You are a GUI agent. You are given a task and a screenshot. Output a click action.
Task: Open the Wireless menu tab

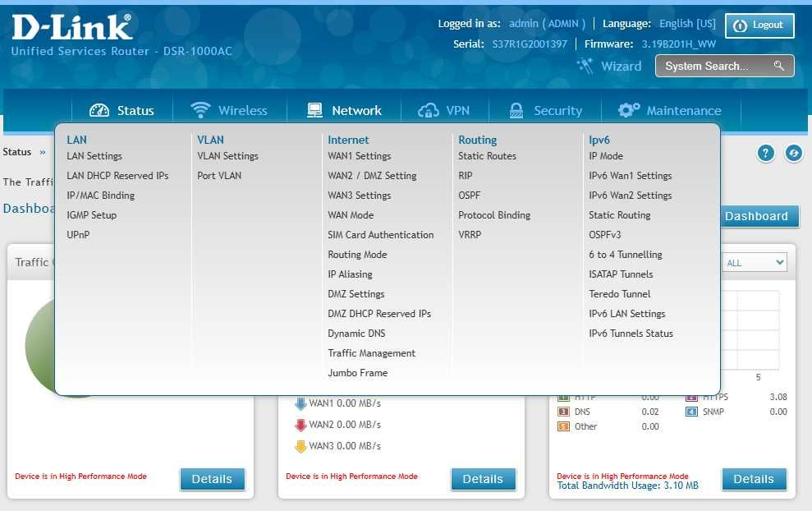click(x=229, y=110)
